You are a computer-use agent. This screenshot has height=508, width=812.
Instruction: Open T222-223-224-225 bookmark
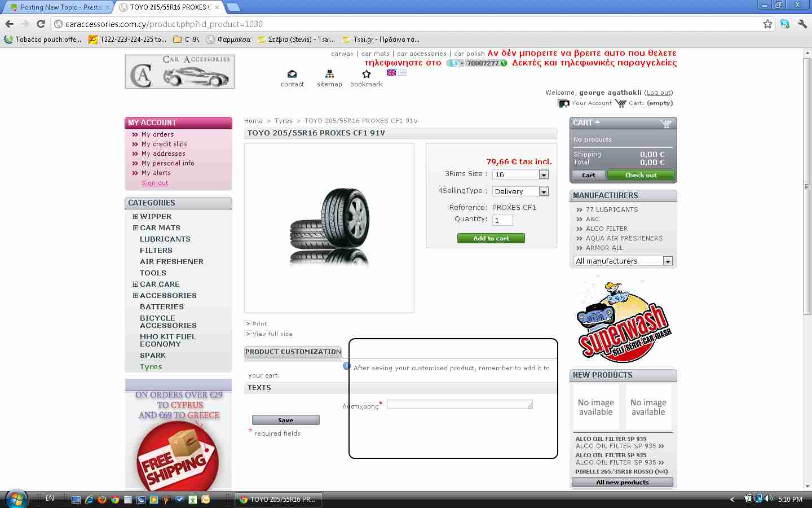click(x=127, y=40)
